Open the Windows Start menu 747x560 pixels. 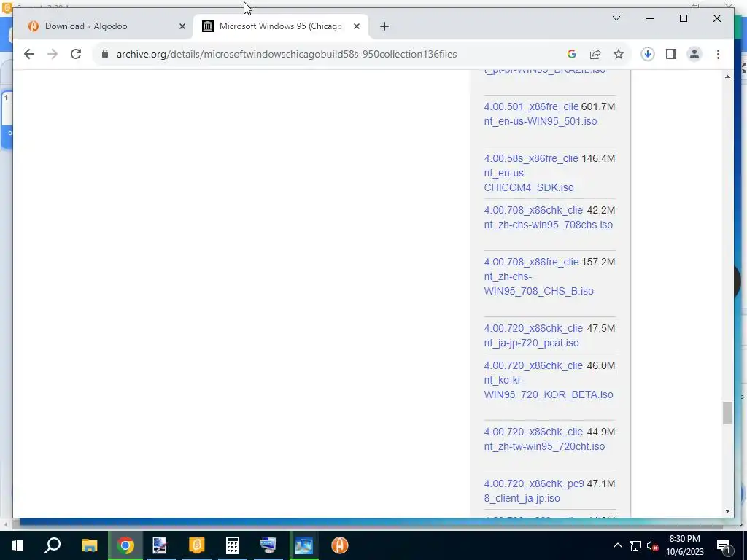click(18, 545)
